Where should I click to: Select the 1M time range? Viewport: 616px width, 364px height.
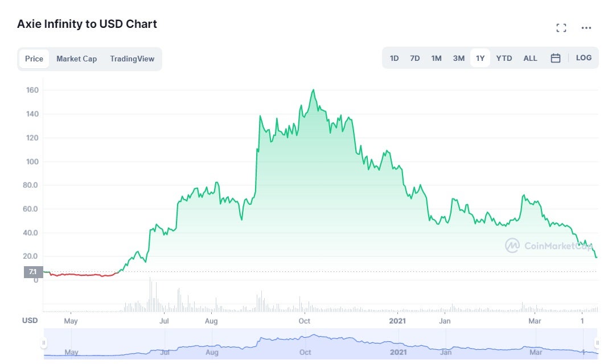[x=436, y=57]
